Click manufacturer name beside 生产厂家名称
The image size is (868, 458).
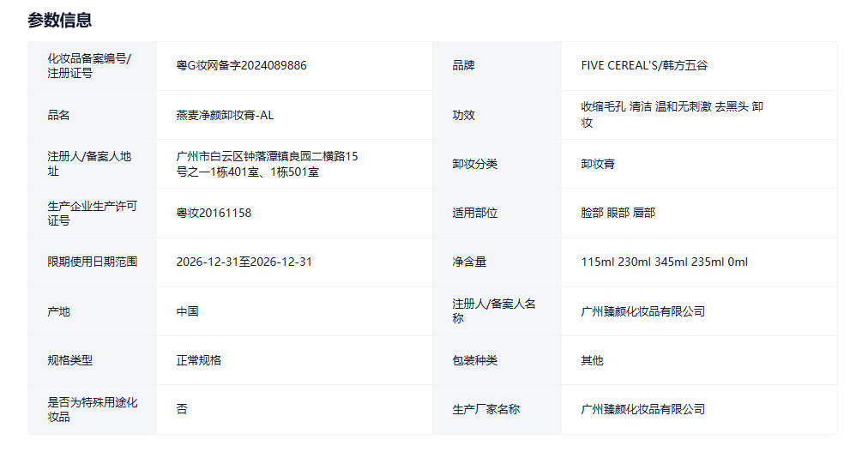tap(642, 409)
